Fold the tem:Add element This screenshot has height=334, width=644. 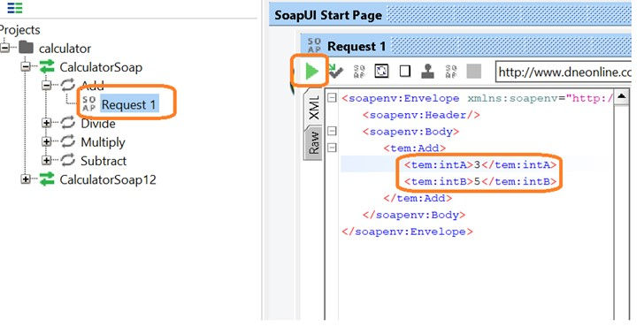coord(332,148)
